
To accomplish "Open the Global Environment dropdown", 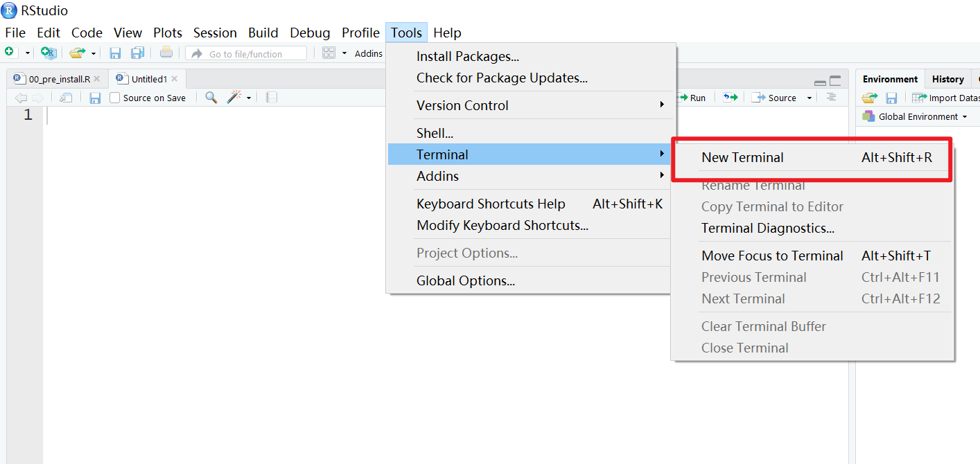I will (913, 116).
